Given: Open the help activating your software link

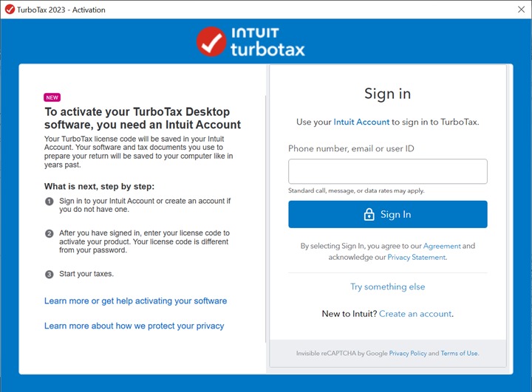Looking at the screenshot, I should [135, 301].
